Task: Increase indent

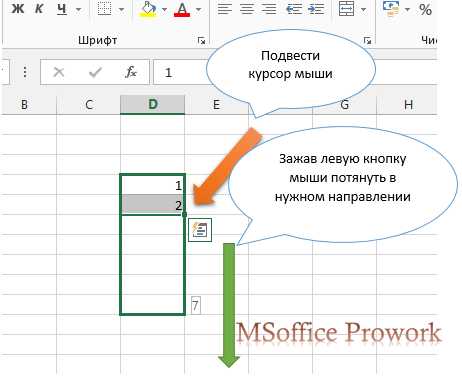Action: tap(316, 9)
